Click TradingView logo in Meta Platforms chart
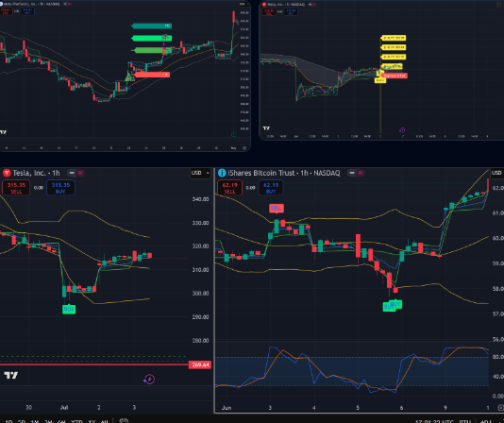The height and width of the screenshot is (423, 504). 3,132
